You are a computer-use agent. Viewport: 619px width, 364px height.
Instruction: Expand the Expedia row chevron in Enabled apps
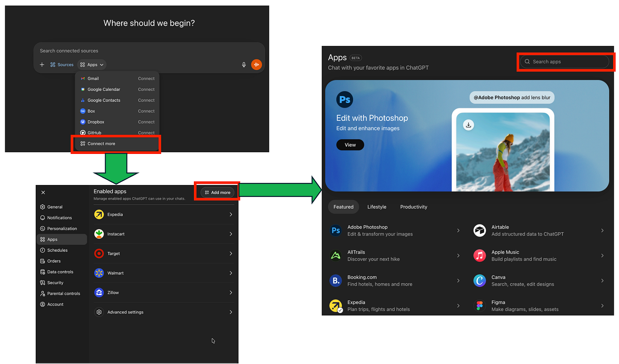(x=231, y=215)
